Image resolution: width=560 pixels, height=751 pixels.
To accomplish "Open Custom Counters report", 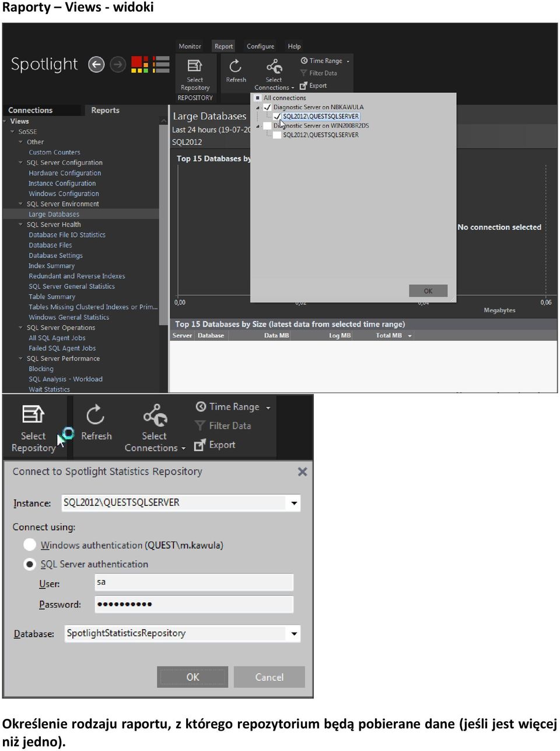I will pyautogui.click(x=54, y=152).
